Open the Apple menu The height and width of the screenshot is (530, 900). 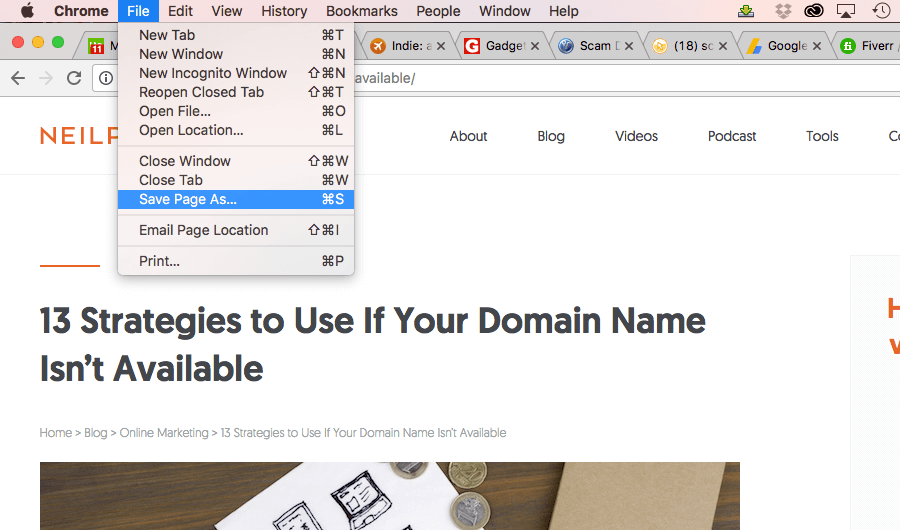(27, 11)
